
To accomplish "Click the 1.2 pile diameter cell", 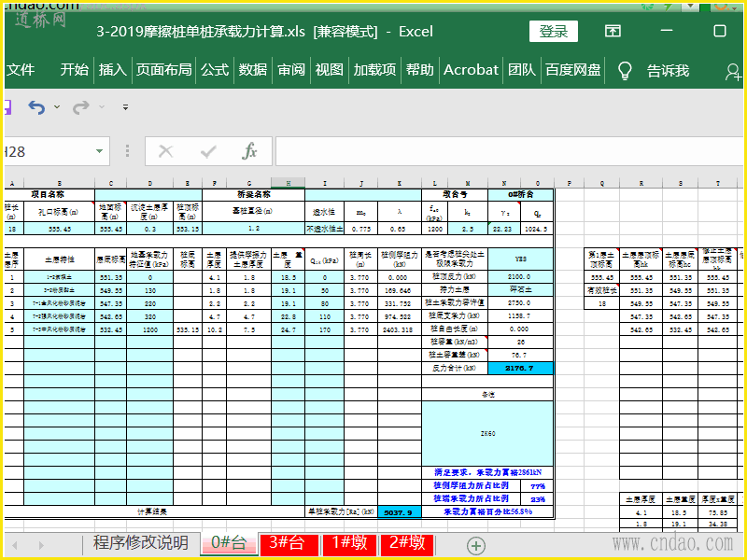I will (x=253, y=229).
